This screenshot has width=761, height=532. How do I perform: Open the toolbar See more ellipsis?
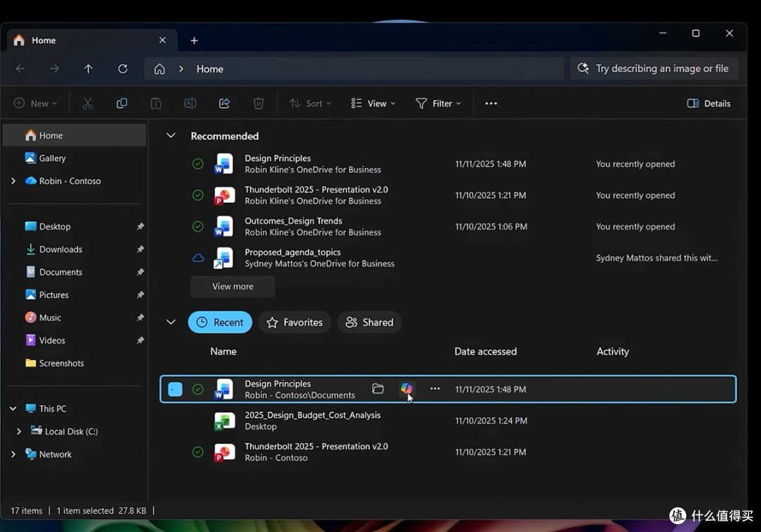click(x=490, y=104)
